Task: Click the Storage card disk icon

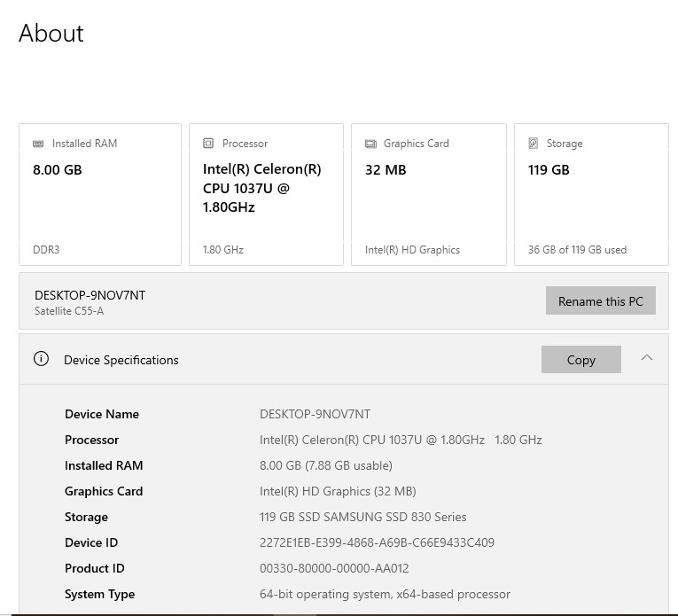Action: (x=534, y=143)
